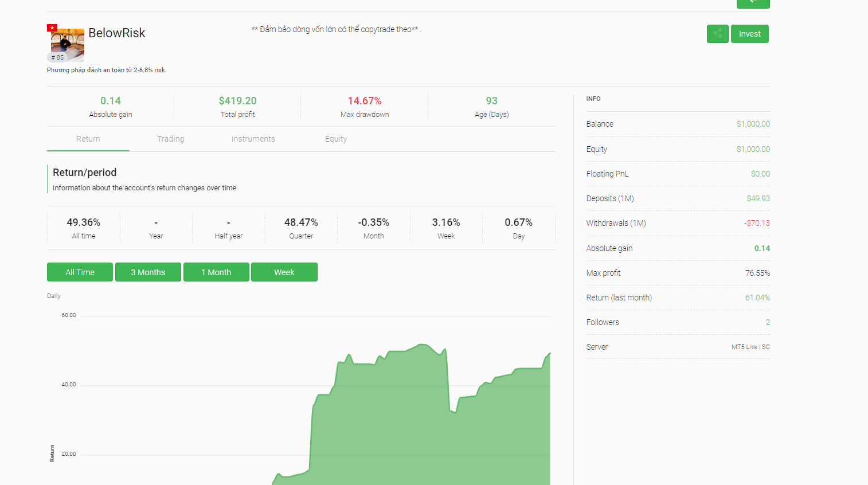Click the BelowRisk trader name
Viewport: 868px width, 485px height.
(117, 33)
